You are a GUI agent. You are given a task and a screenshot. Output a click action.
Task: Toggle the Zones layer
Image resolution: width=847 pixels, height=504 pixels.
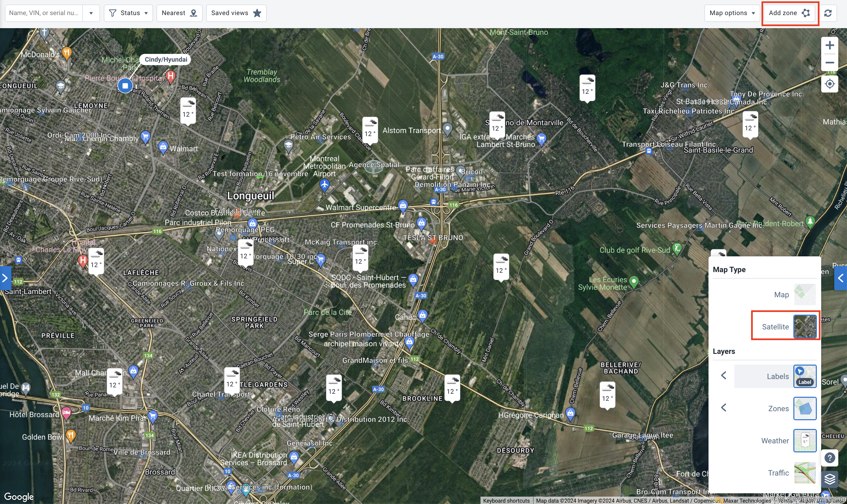coord(805,408)
